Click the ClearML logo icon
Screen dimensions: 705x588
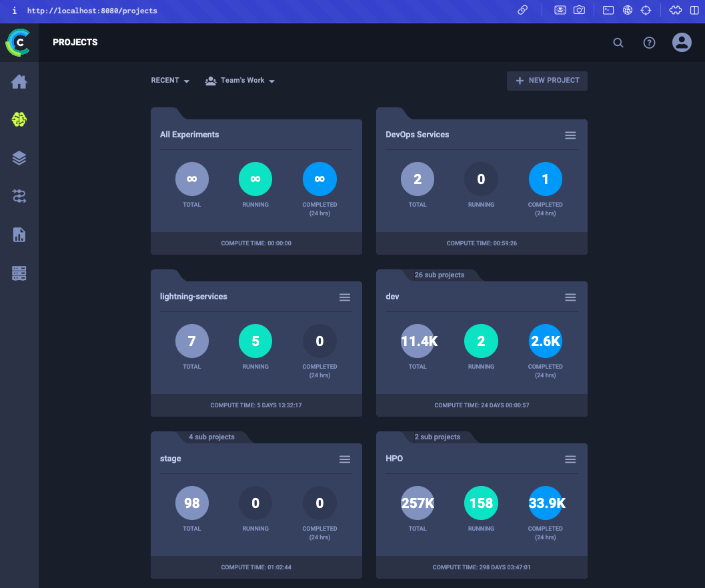coord(18,43)
